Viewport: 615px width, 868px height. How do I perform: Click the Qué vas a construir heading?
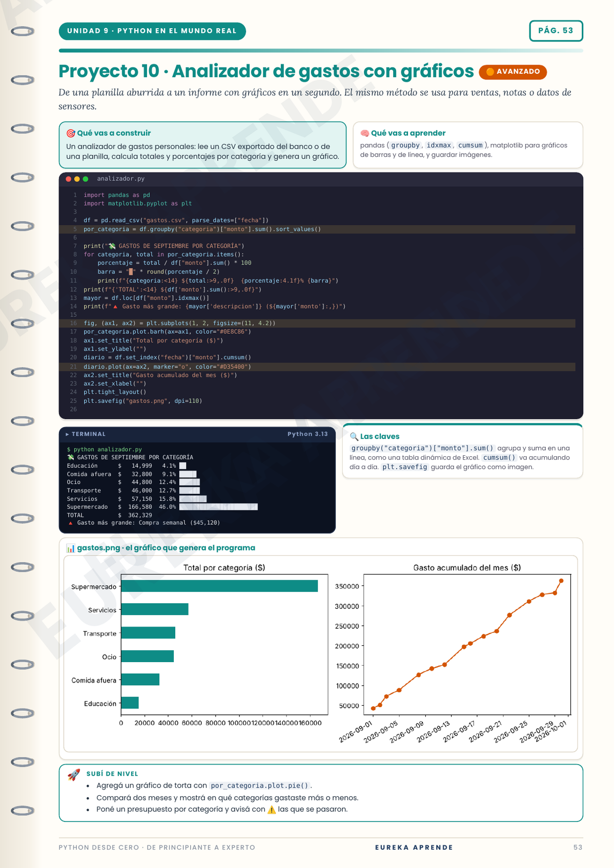pyautogui.click(x=114, y=133)
